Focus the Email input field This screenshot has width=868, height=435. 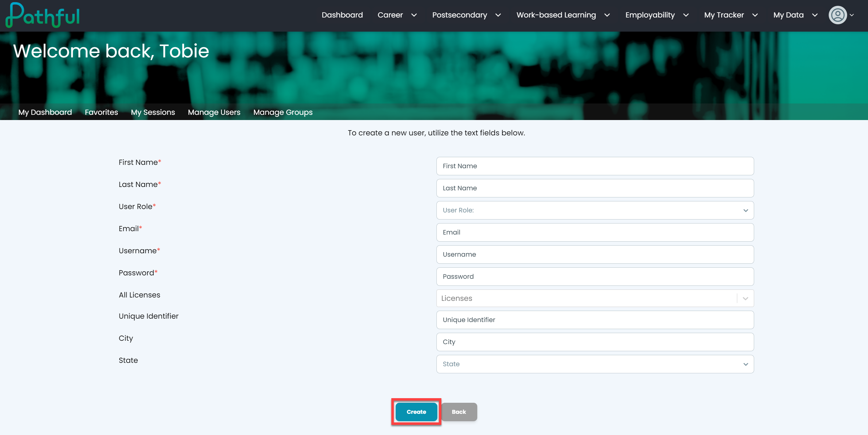(595, 232)
